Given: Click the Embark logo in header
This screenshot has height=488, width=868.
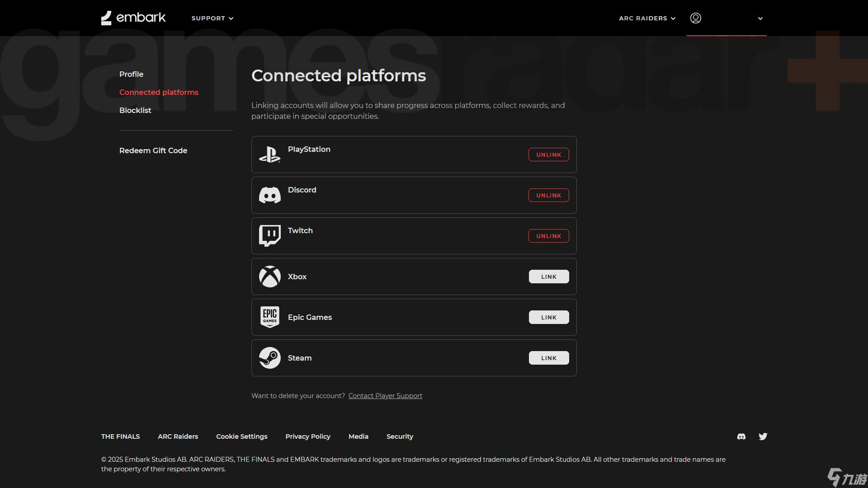Looking at the screenshot, I should pyautogui.click(x=133, y=18).
